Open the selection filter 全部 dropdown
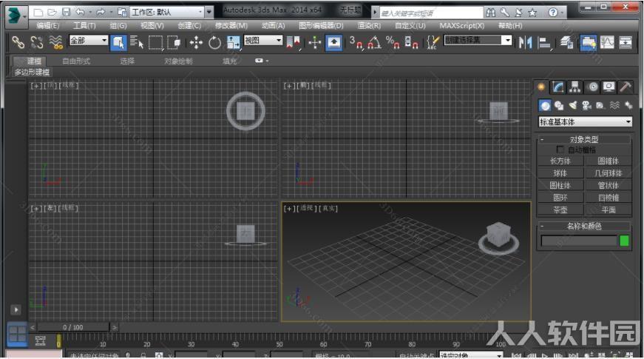This screenshot has width=644, height=359. [x=88, y=40]
